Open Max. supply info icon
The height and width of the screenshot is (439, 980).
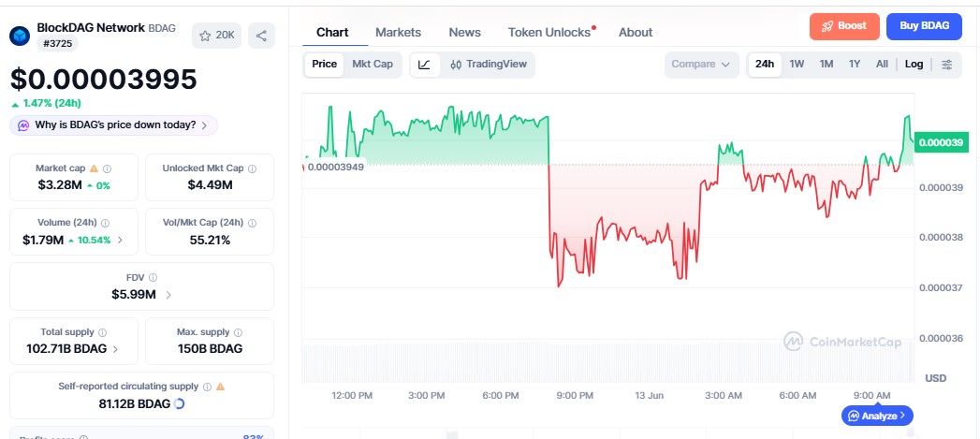tap(238, 332)
